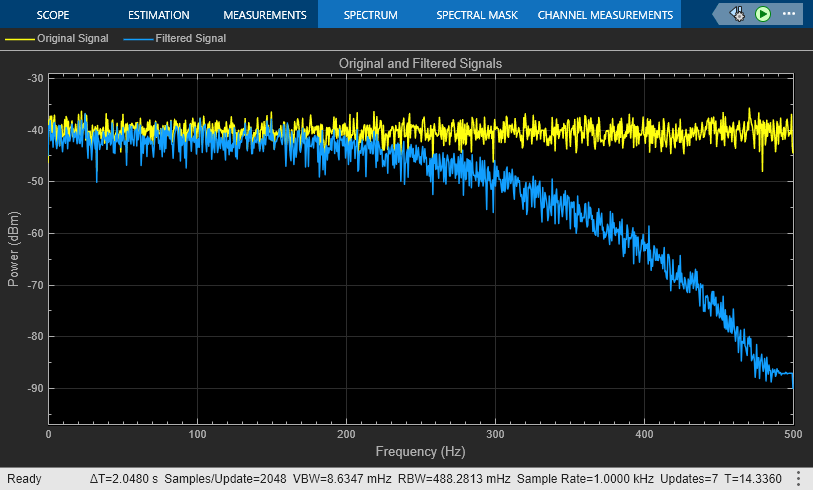Click the Power (dBm) axis label

[x=13, y=249]
